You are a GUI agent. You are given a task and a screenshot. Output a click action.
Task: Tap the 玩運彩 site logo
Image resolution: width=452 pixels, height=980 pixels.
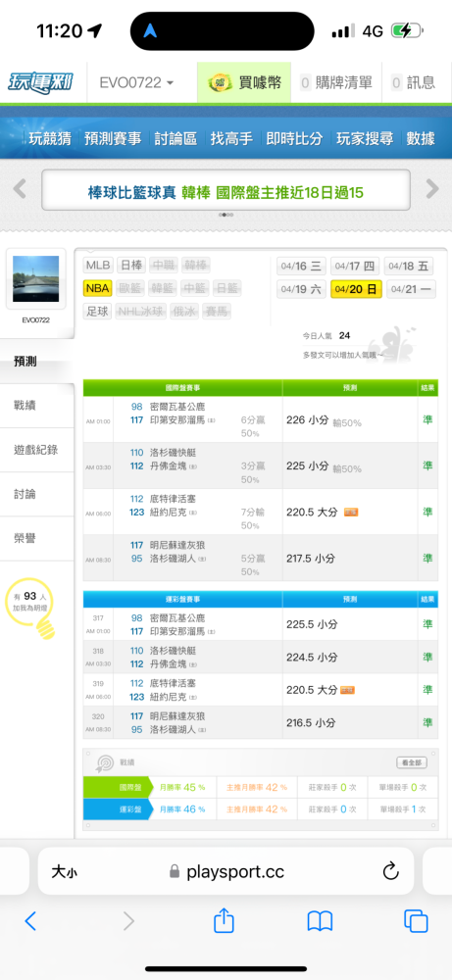pyautogui.click(x=40, y=82)
